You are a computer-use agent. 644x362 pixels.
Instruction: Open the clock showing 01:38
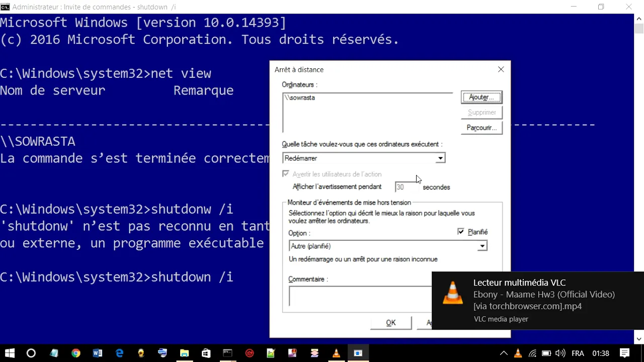point(601,353)
